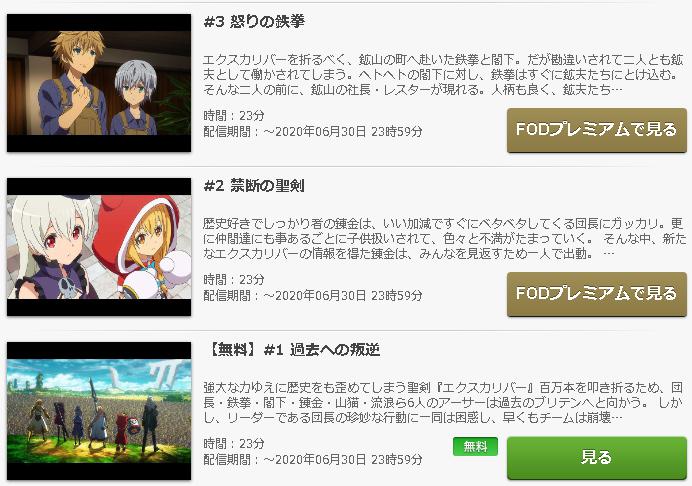Click the title #2 禁断の聖剣
The image size is (692, 486).
click(254, 185)
